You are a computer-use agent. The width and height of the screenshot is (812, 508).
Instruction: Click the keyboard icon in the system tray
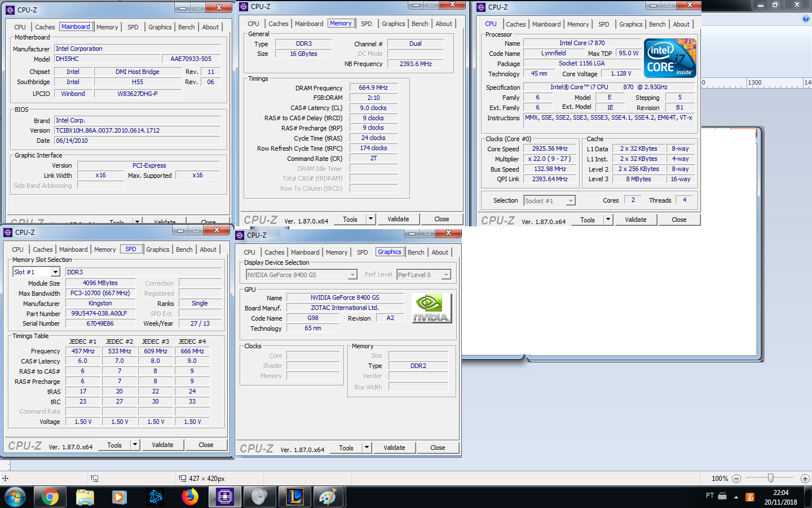pos(722,496)
